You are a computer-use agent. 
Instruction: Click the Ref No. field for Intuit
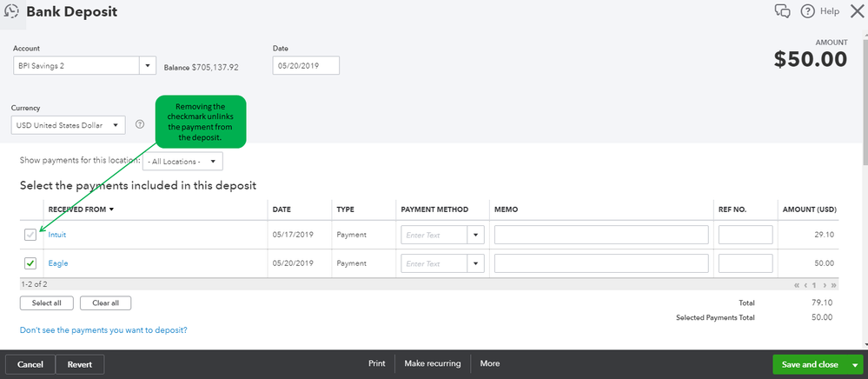point(745,235)
